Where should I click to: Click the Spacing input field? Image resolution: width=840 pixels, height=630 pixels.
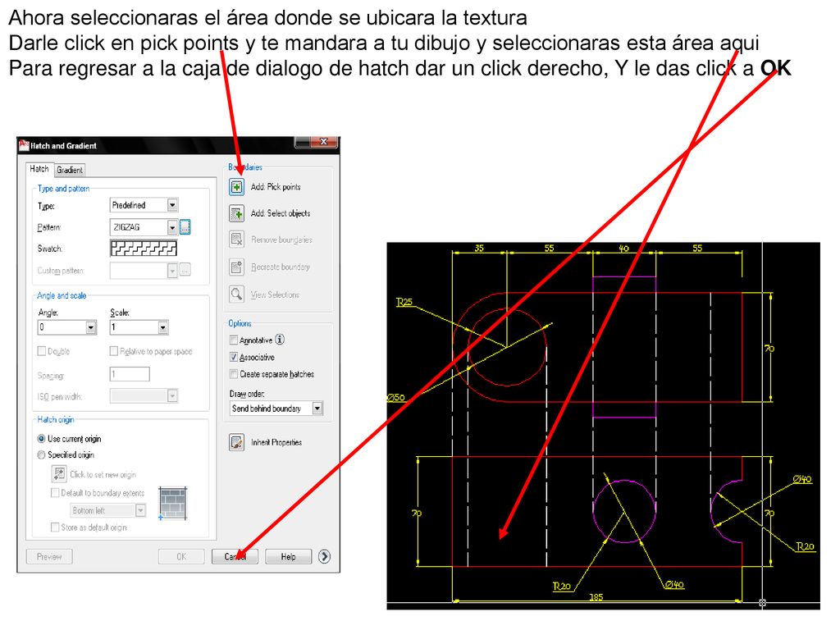click(130, 374)
